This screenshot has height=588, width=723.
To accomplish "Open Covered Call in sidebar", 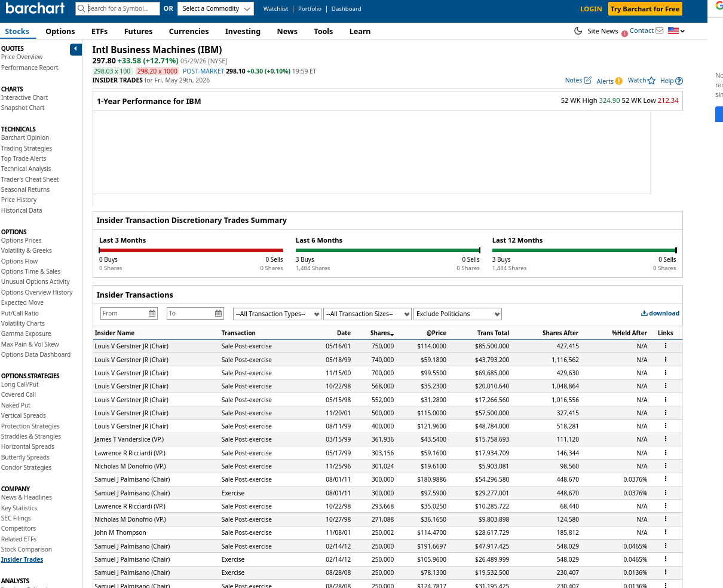I will 19,394.
